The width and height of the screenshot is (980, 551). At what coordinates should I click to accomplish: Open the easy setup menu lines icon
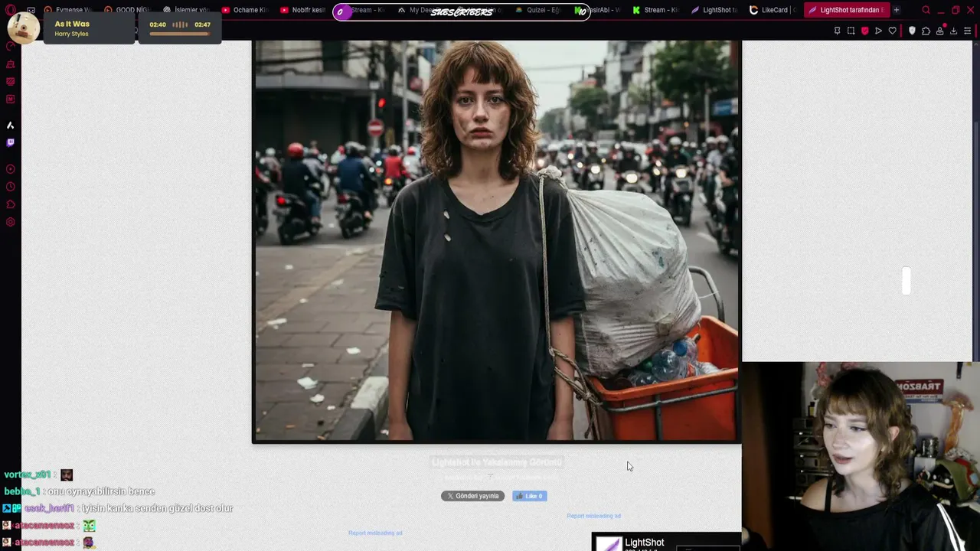[967, 31]
